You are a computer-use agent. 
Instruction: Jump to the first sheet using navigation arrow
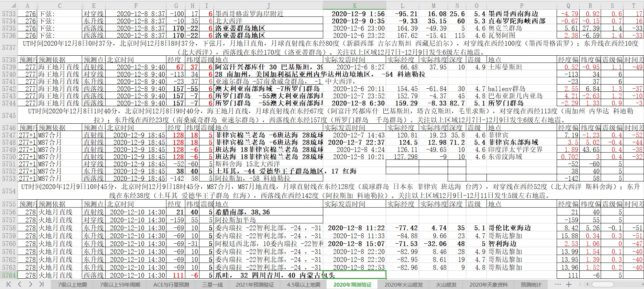pyautogui.click(x=9, y=284)
